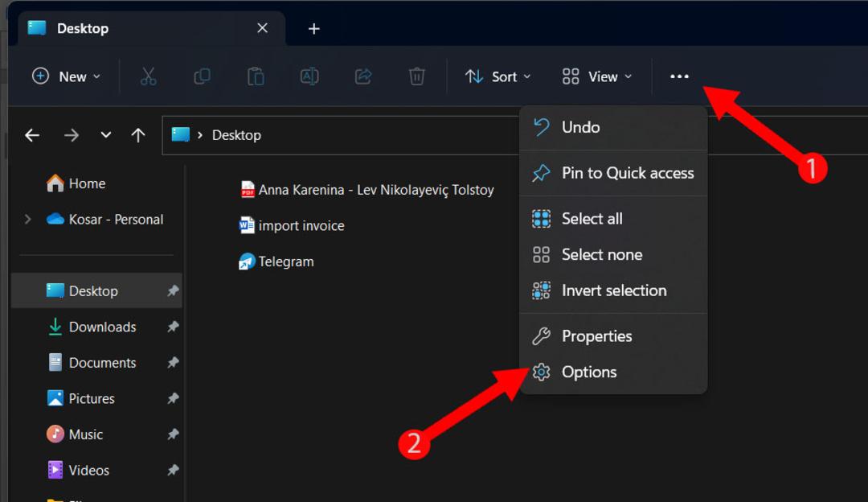Open the three-dot See more menu
Viewport: 868px width, 502px height.
click(679, 76)
